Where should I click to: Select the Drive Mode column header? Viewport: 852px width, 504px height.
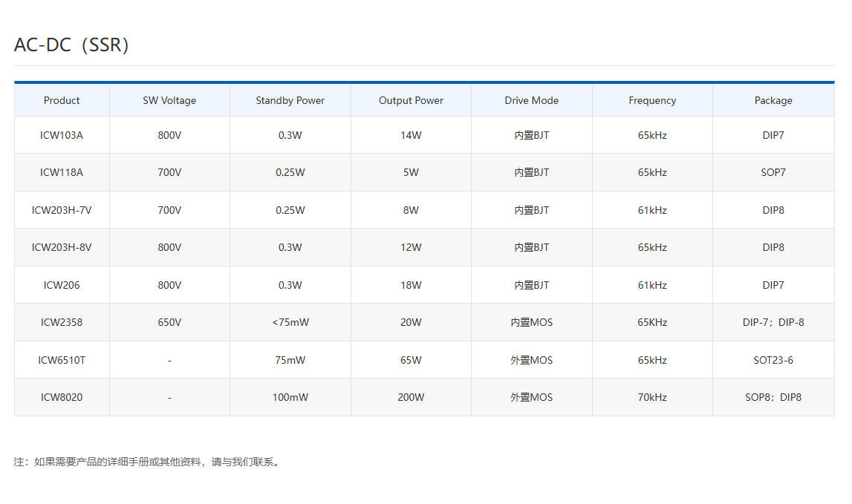click(531, 100)
